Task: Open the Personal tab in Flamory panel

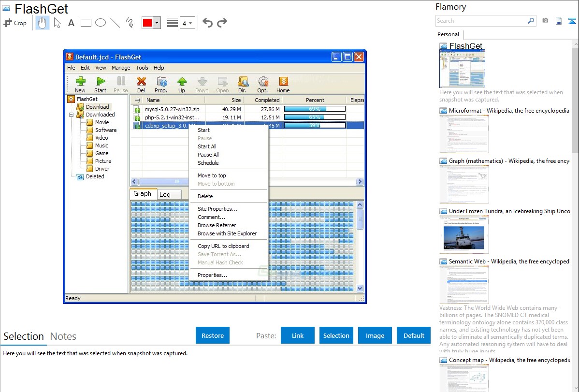Action: pyautogui.click(x=448, y=34)
